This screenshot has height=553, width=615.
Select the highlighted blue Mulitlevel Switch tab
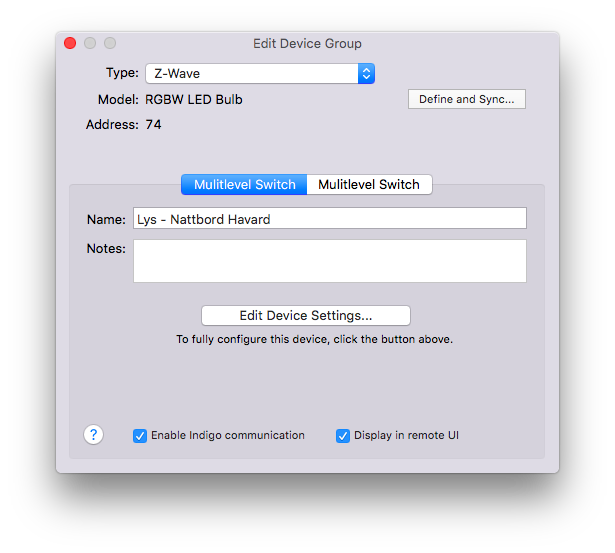tap(244, 184)
